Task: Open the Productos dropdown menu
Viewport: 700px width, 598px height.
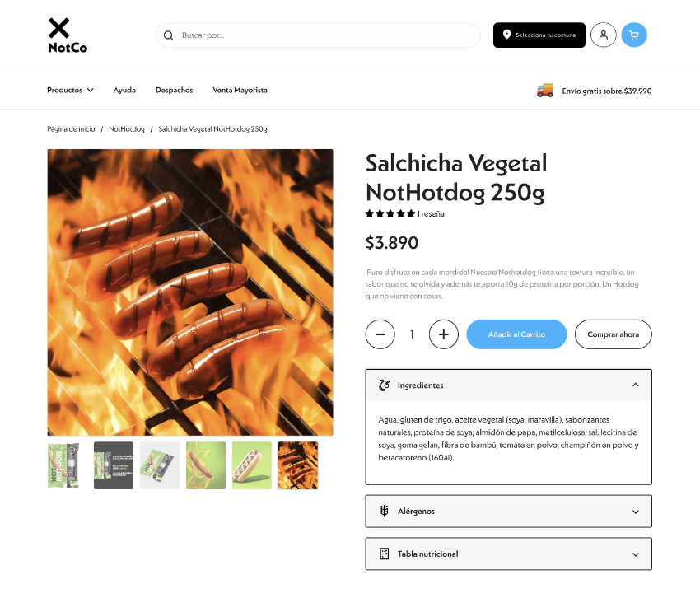Action: pos(70,90)
